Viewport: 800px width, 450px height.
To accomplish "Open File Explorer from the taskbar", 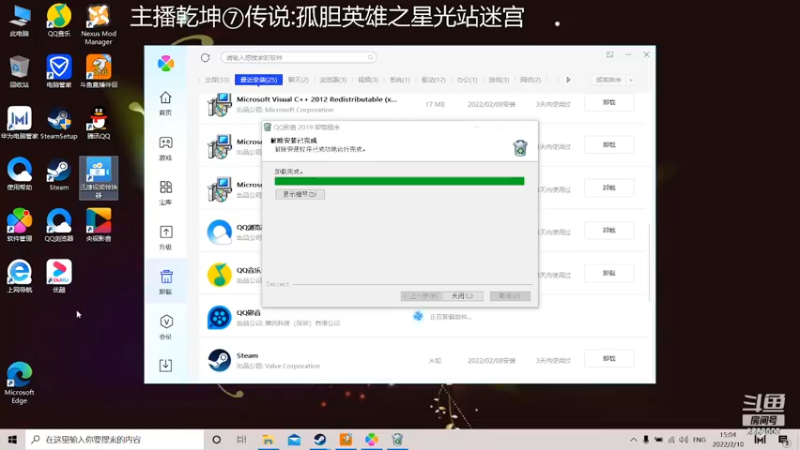I will tap(268, 440).
